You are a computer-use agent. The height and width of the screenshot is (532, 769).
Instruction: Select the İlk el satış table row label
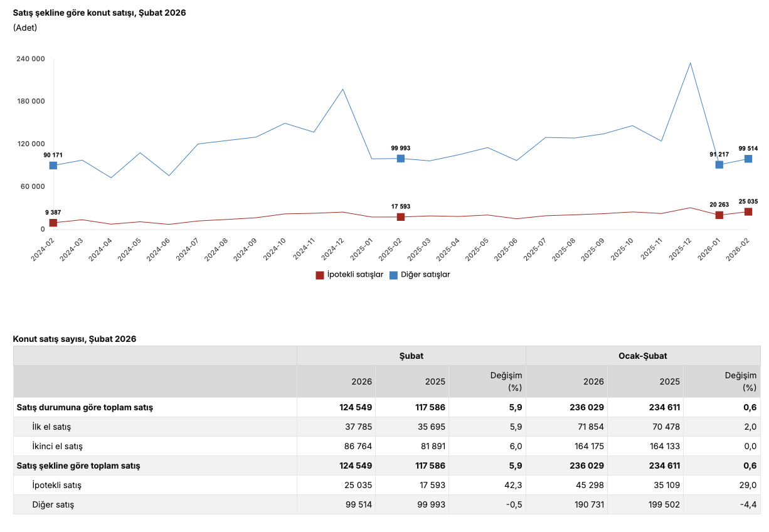51,427
